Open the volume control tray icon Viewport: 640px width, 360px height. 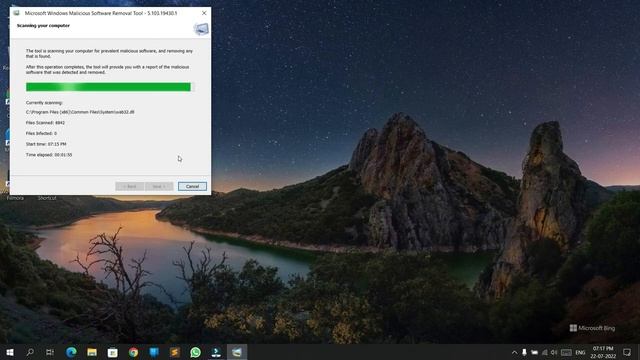pyautogui.click(x=554, y=352)
